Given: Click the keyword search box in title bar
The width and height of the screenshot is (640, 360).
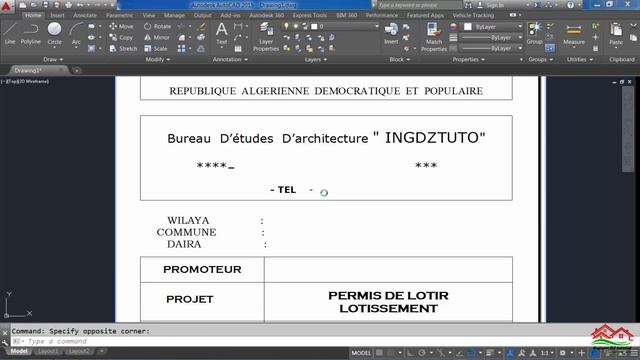Looking at the screenshot, I should click(420, 5).
